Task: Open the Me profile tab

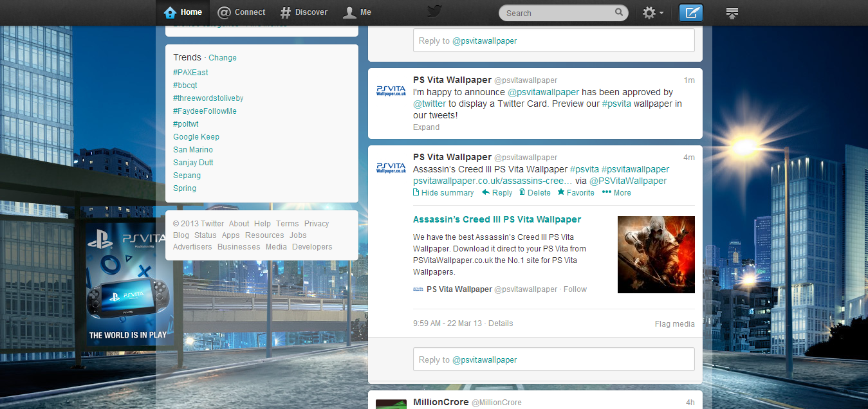Action: (357, 12)
